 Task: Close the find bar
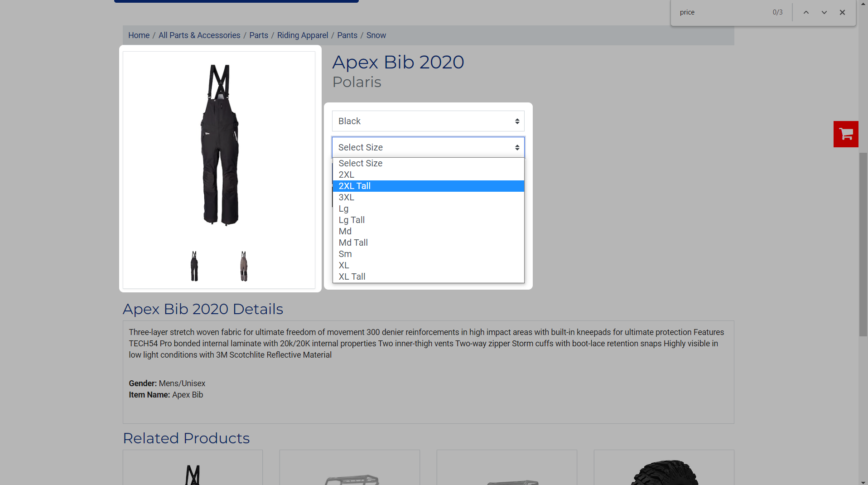tap(842, 12)
